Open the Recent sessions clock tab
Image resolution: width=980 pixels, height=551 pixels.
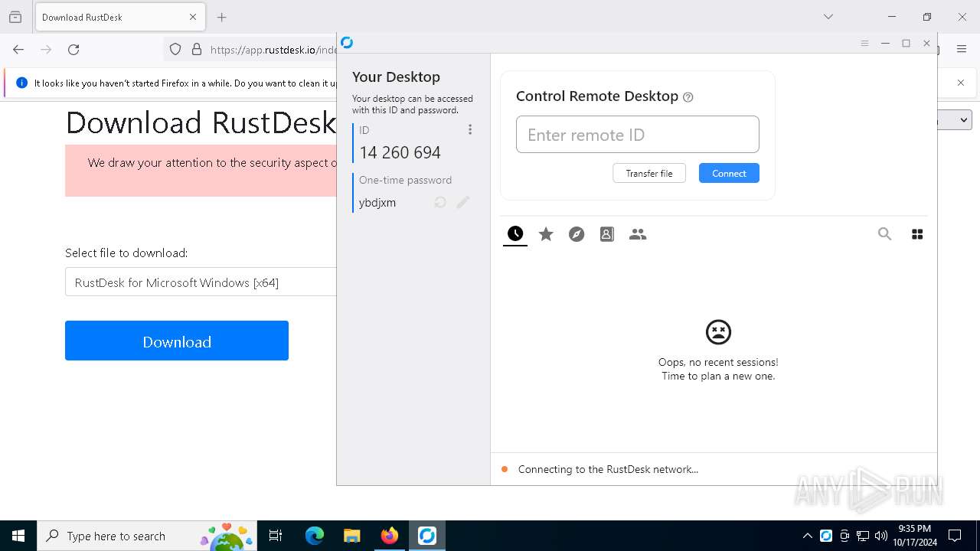[x=515, y=234]
